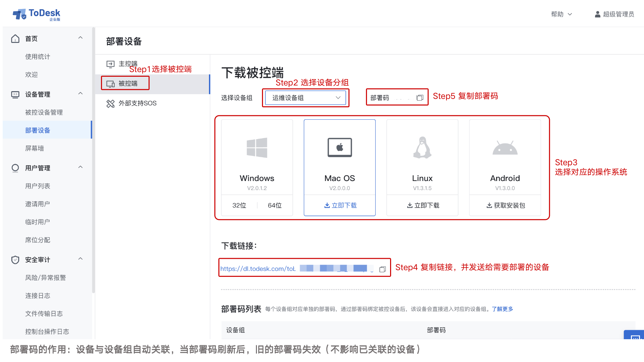Switch to the 主控端 tab
This screenshot has width=644, height=362.
[153, 64]
